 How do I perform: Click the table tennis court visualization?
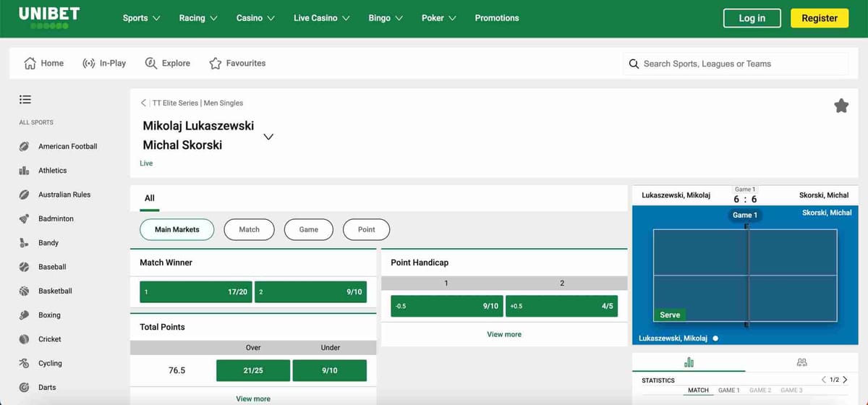[745, 275]
